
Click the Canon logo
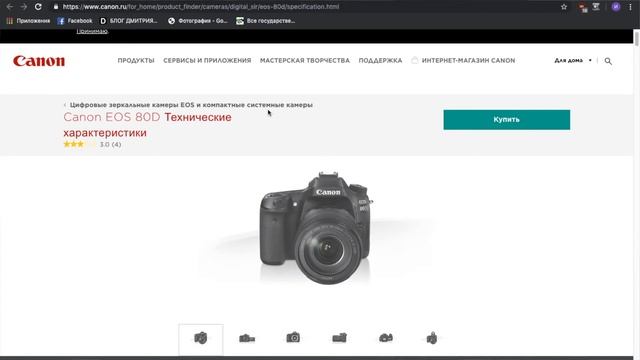click(39, 61)
